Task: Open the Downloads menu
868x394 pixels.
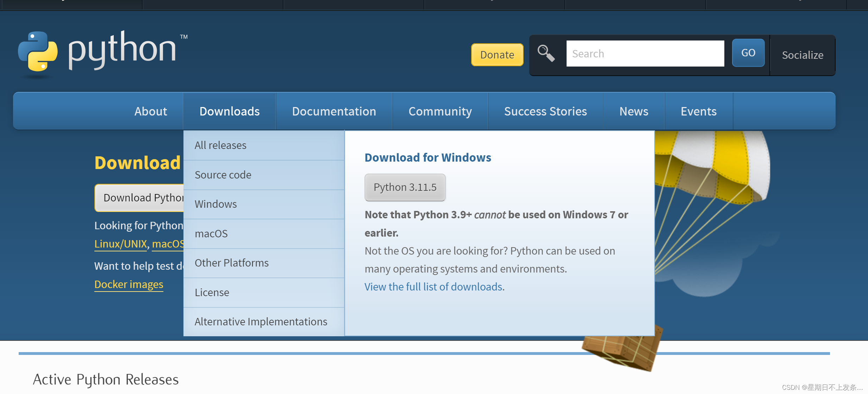Action: click(230, 111)
